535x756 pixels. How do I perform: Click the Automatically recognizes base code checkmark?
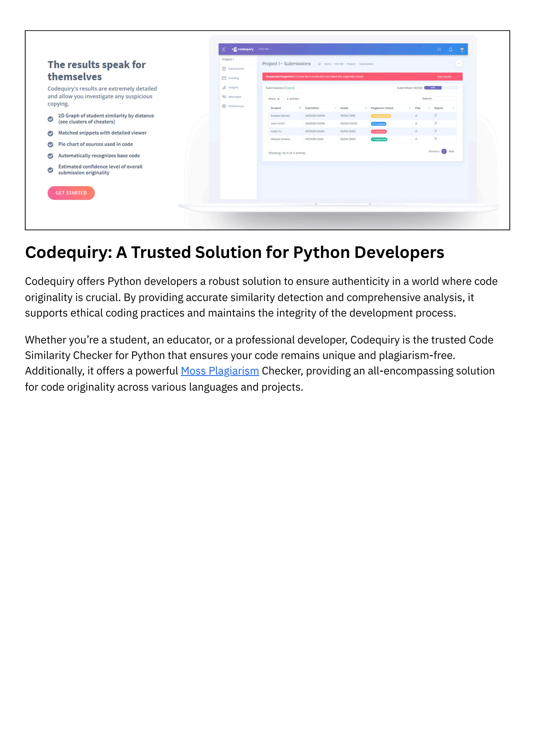pyautogui.click(x=50, y=156)
